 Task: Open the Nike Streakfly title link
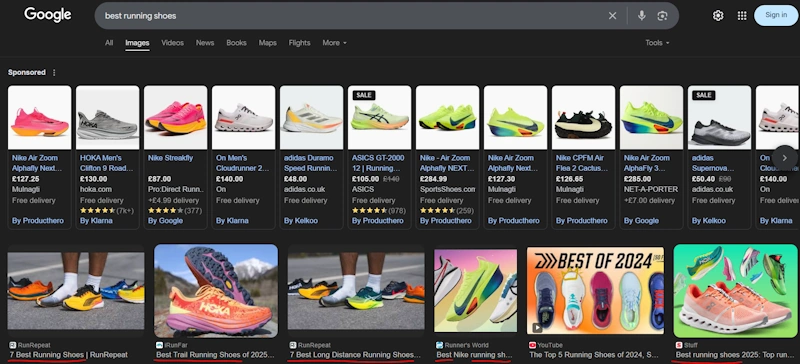[169, 158]
